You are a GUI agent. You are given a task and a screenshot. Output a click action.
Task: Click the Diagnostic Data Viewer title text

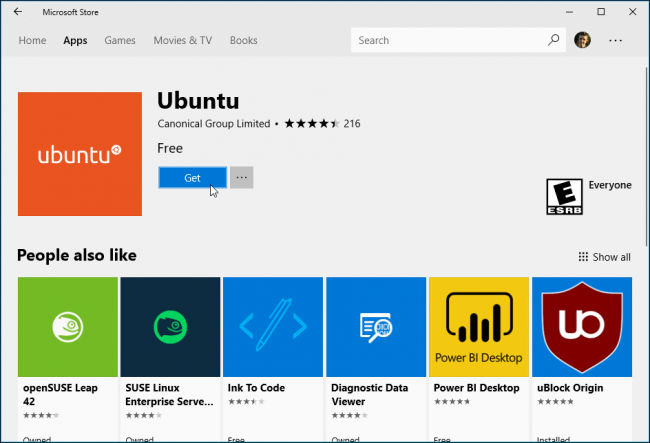369,395
